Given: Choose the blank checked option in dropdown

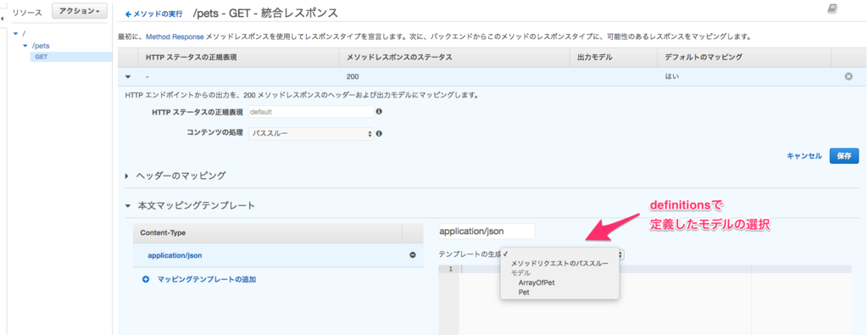Looking at the screenshot, I should coord(559,254).
